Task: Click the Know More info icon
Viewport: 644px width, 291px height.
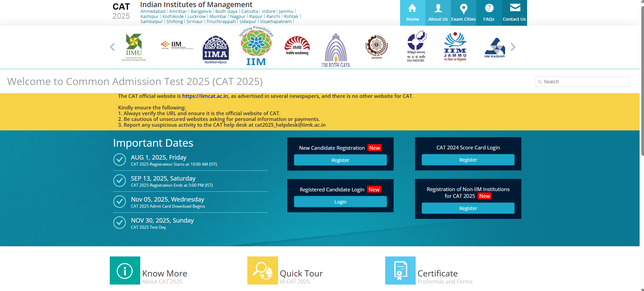Action: pyautogui.click(x=125, y=271)
